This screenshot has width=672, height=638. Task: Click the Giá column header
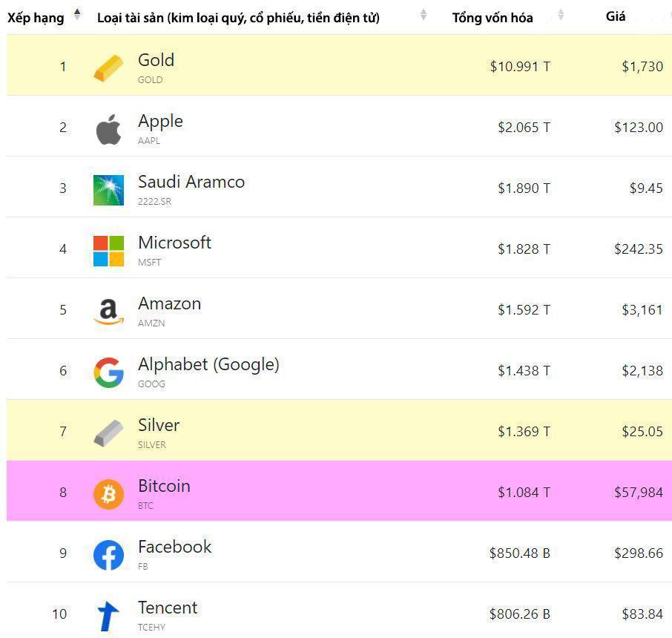click(x=615, y=16)
